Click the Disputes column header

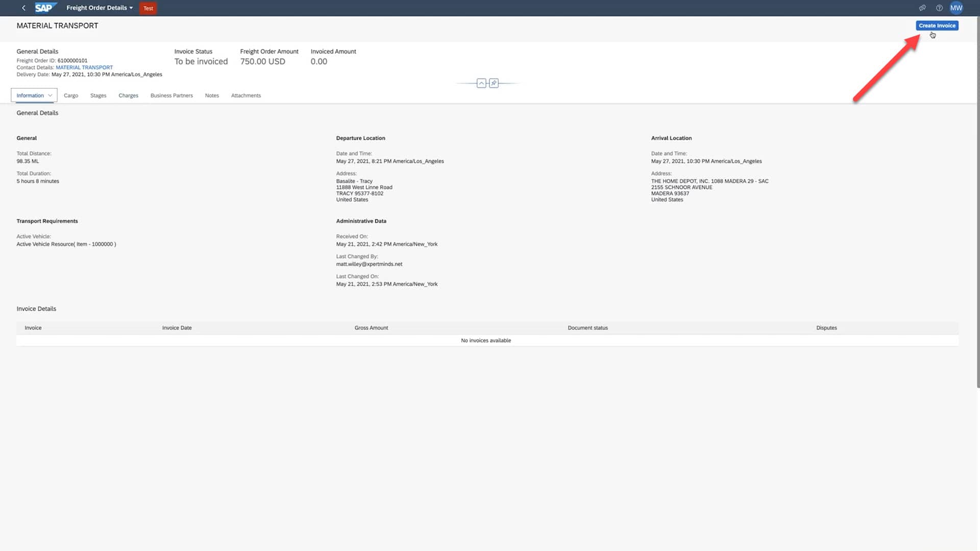tap(826, 328)
